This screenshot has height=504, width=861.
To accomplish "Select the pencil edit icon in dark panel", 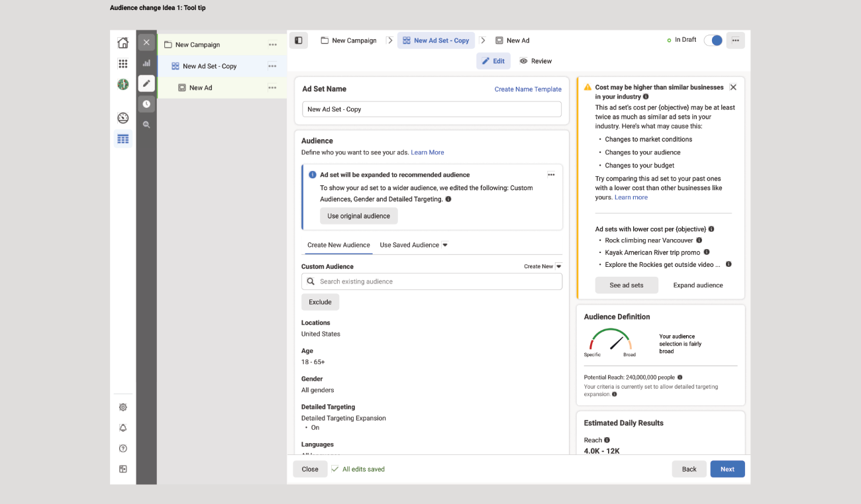I will [x=146, y=83].
